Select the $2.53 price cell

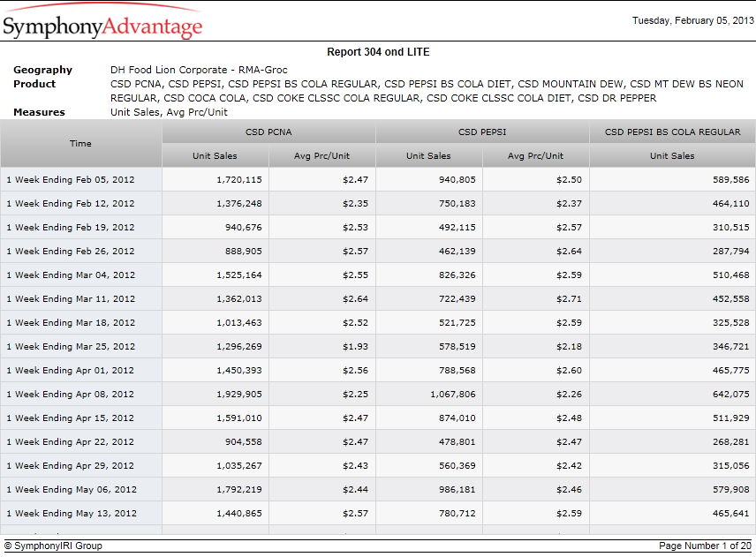(x=322, y=228)
